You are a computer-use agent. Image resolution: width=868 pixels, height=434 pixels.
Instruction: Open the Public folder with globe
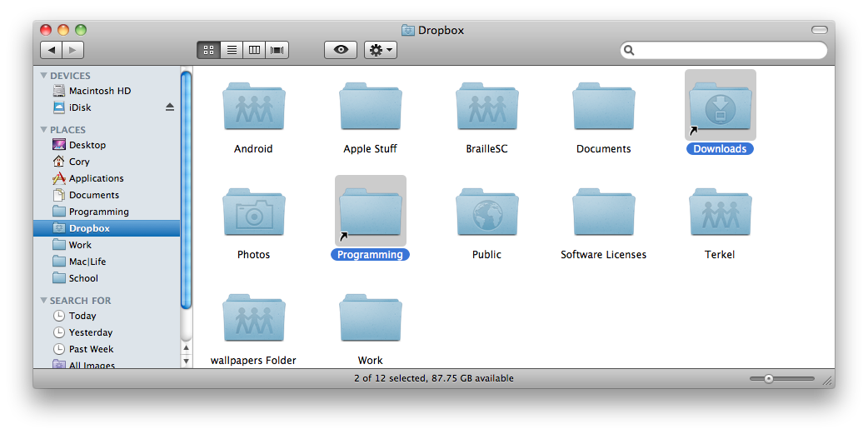click(487, 212)
